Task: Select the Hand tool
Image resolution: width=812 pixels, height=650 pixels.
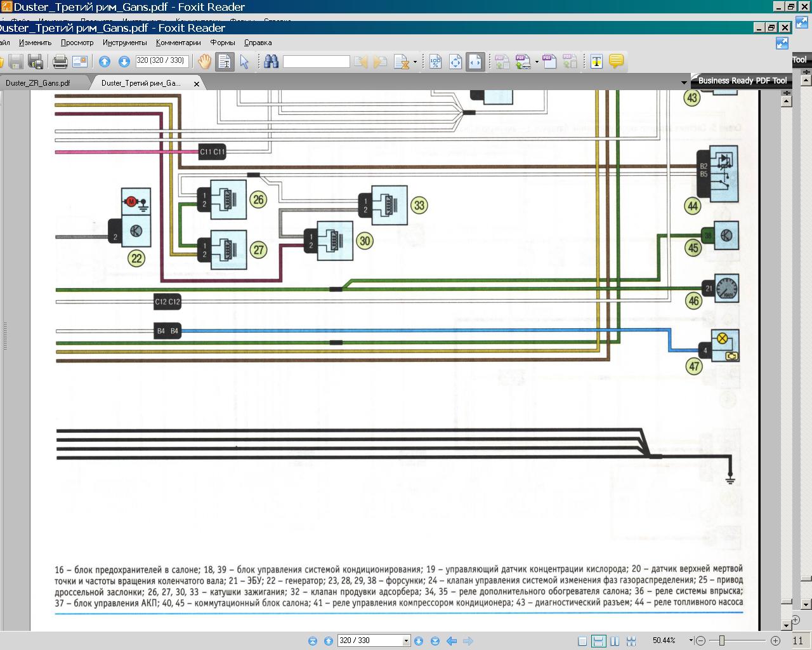Action: (204, 62)
